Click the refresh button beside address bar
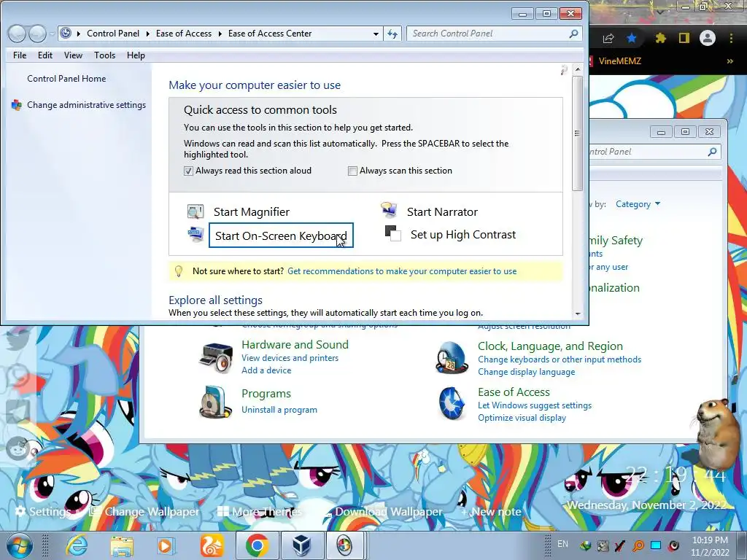Viewport: 747px width, 560px height. tap(392, 34)
